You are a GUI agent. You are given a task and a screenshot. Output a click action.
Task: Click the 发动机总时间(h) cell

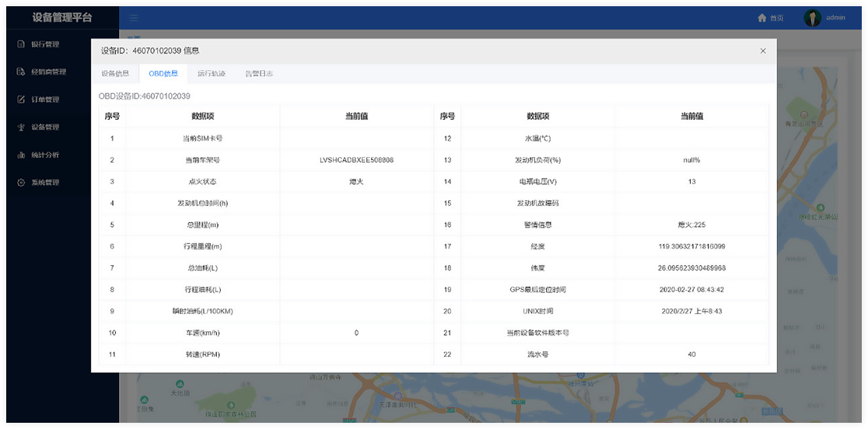pos(202,203)
